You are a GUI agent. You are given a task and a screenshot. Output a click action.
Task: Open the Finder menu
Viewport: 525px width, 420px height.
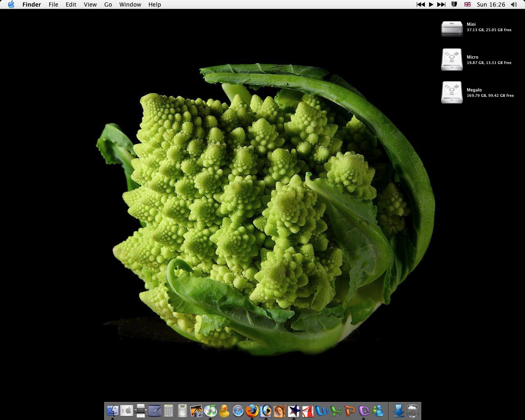click(32, 5)
